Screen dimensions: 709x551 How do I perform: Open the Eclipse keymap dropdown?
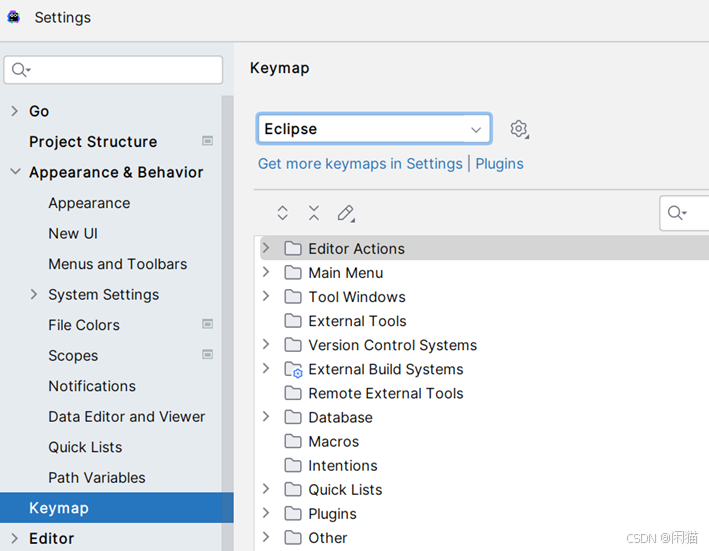click(x=374, y=129)
